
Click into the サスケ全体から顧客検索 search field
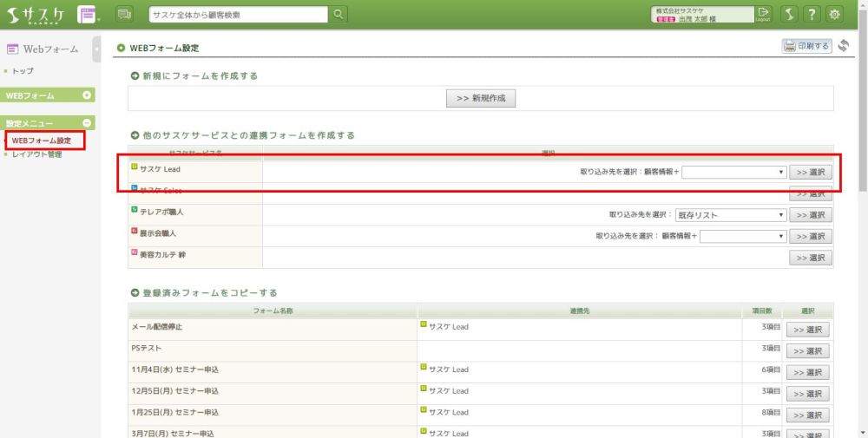pos(239,15)
